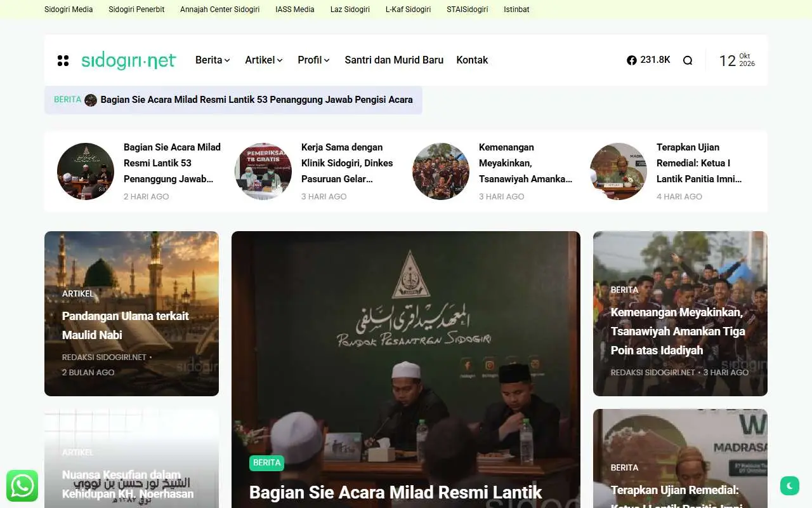Screen dimensions: 812x508
Task: Click BERITA label in the news ticker
Action: click(67, 100)
